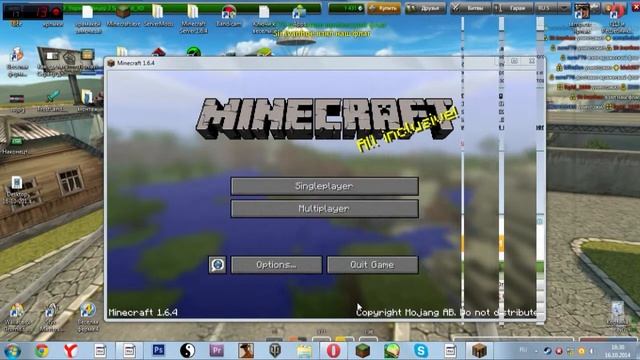Click the ServerMods folder on desktop
Viewport: 640px width, 360px height.
pyautogui.click(x=158, y=16)
